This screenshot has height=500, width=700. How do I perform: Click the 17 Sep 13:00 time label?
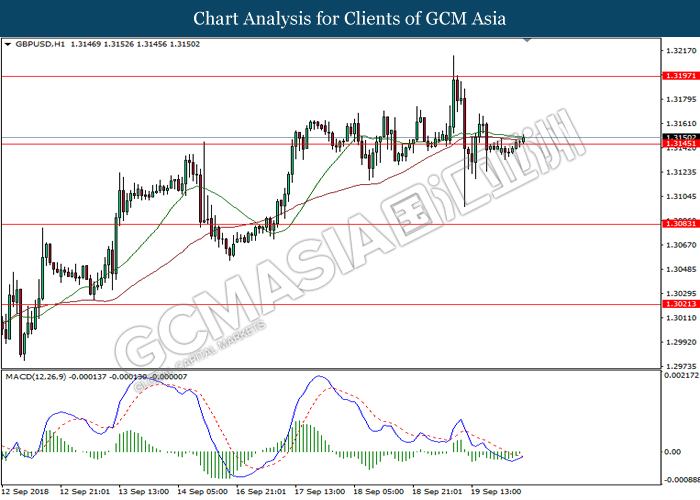point(320,492)
